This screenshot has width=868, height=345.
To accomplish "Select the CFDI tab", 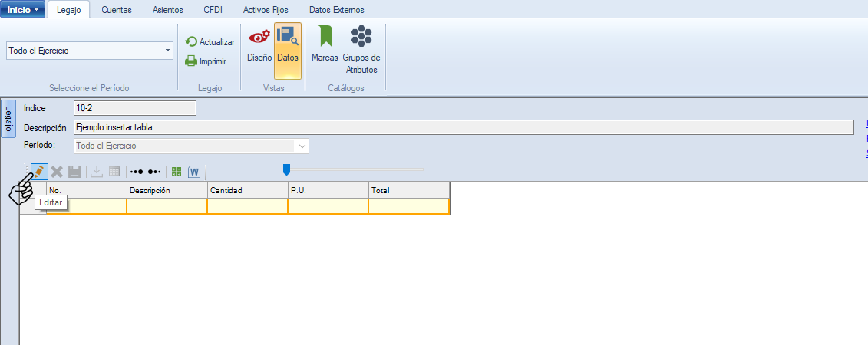I will tap(214, 10).
